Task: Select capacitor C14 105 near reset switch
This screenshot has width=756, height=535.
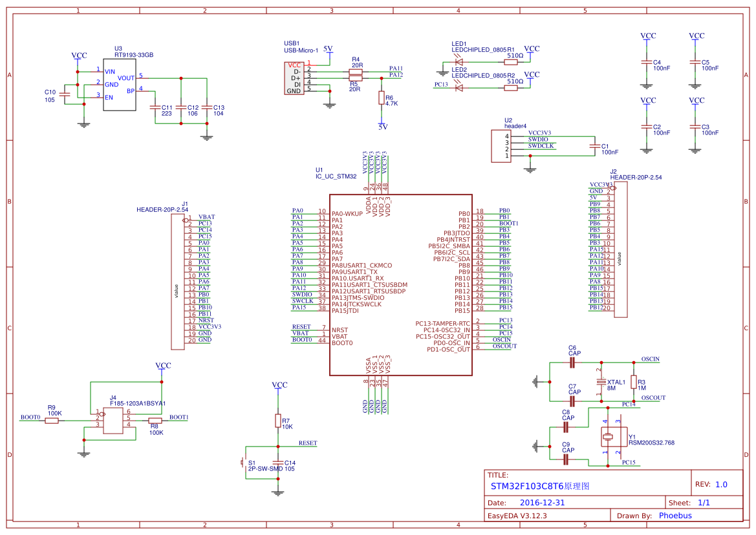Action: coord(277,463)
